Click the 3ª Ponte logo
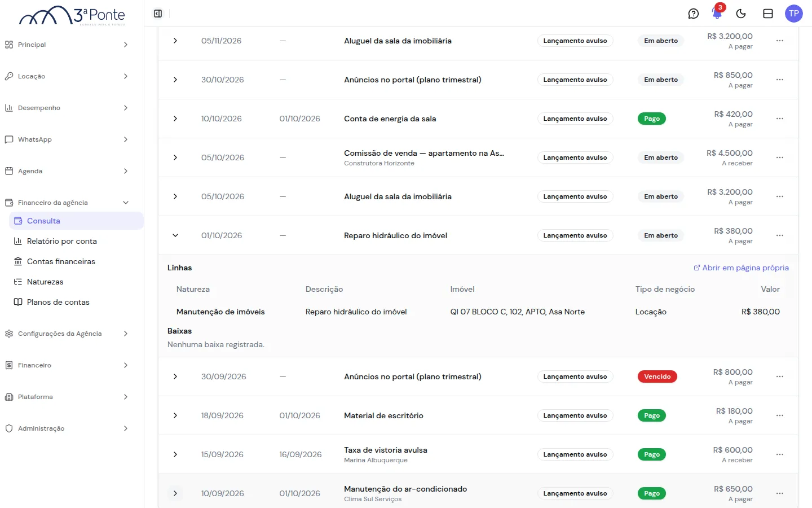This screenshot has width=812, height=508. [x=72, y=15]
